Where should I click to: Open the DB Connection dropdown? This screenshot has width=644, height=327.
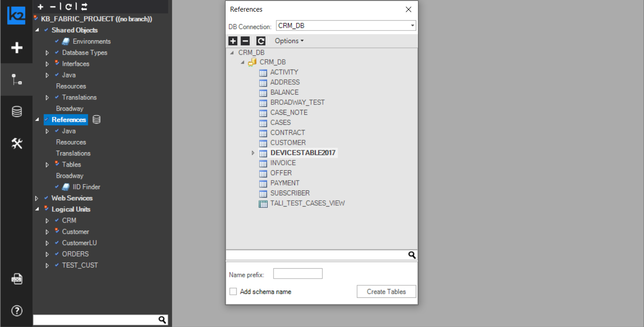click(412, 26)
